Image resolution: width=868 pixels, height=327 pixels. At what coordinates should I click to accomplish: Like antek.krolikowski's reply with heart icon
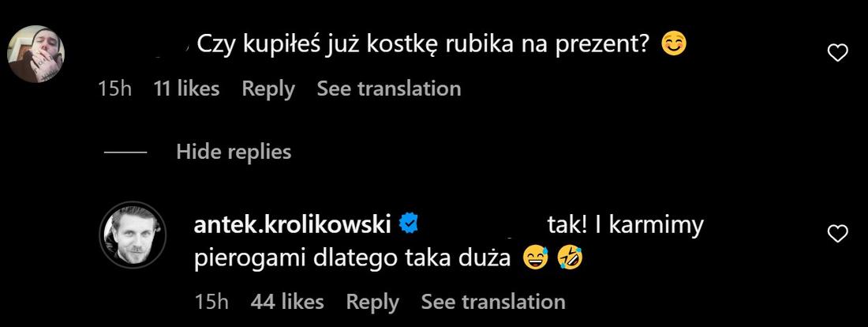pos(837,234)
